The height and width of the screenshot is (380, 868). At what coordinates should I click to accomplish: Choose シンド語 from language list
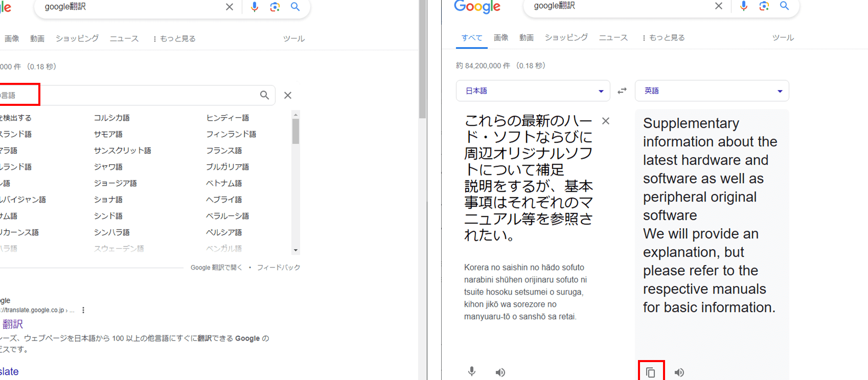point(108,216)
